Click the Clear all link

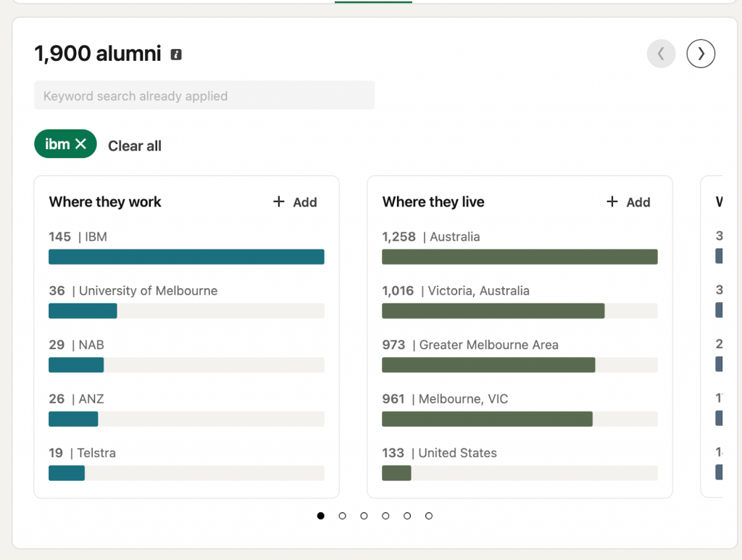tap(134, 146)
